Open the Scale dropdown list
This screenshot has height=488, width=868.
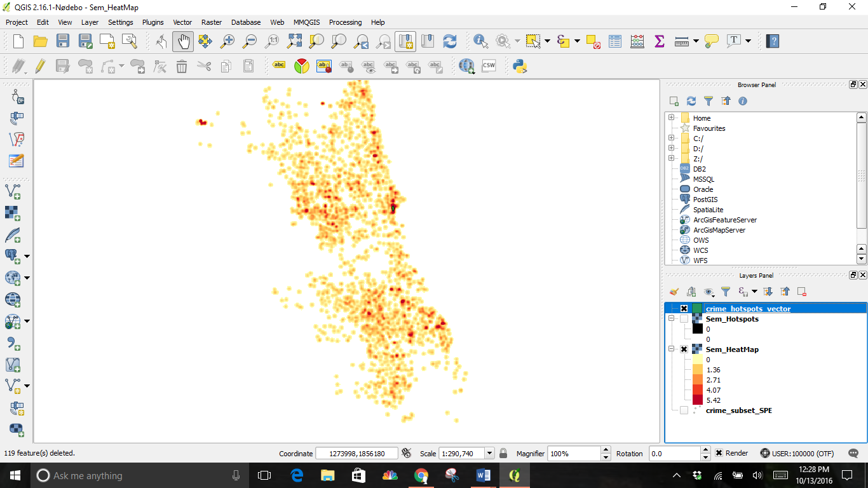pos(489,453)
